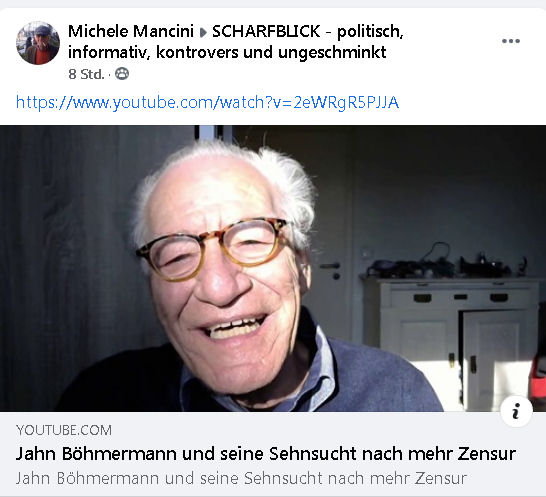Click the group privacy audience icon

click(122, 74)
